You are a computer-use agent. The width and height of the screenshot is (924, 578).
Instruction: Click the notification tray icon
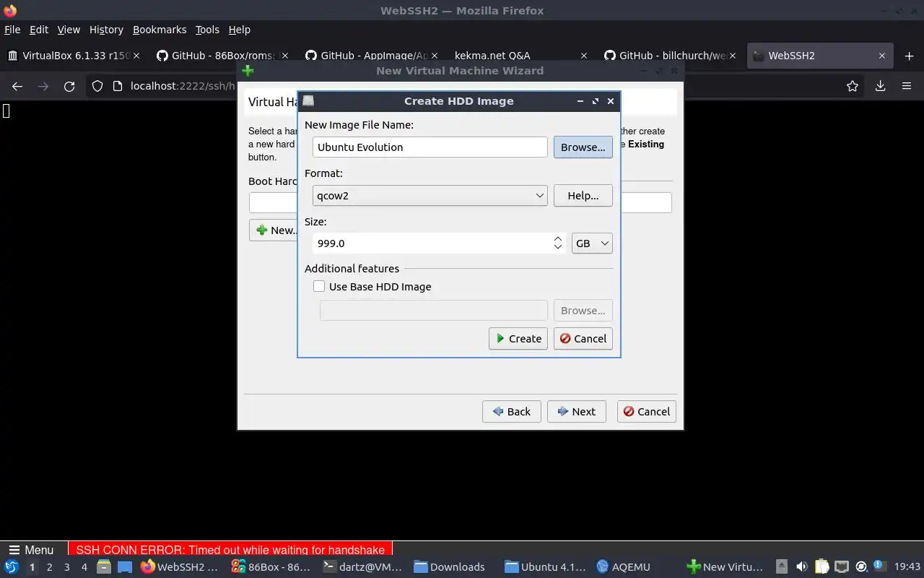[879, 566]
